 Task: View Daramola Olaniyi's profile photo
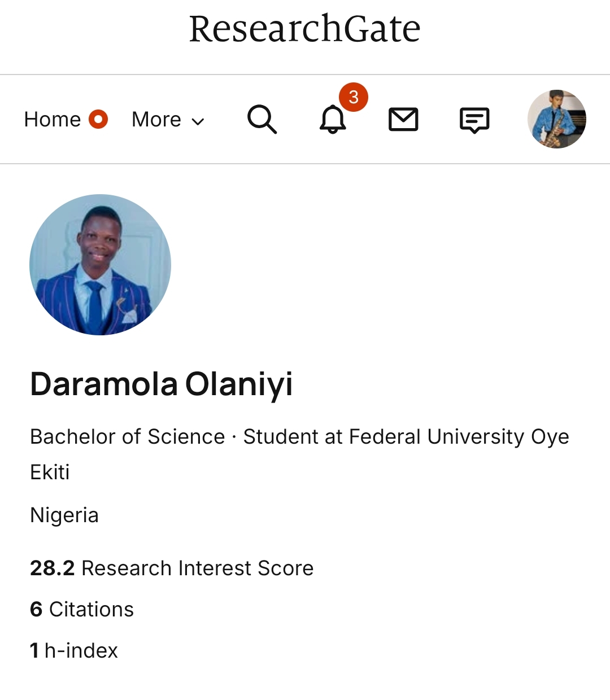(x=100, y=265)
